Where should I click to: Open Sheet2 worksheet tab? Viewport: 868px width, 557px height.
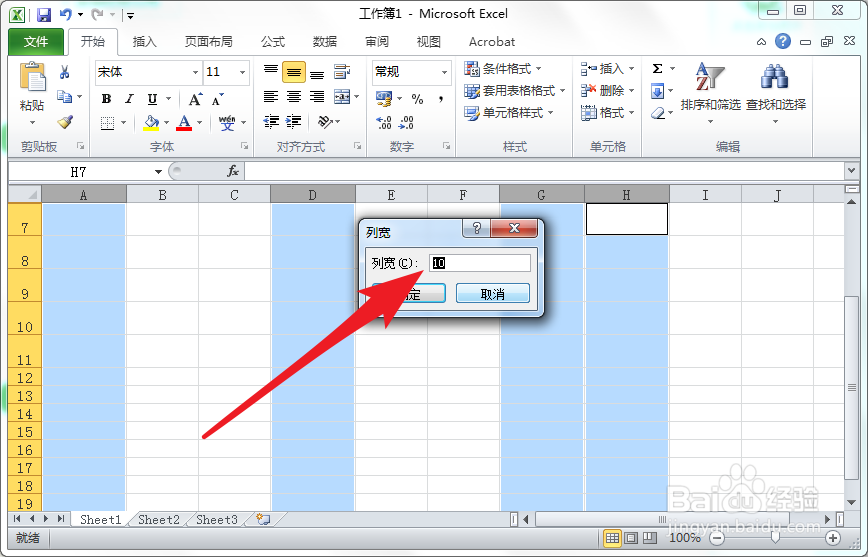[159, 519]
